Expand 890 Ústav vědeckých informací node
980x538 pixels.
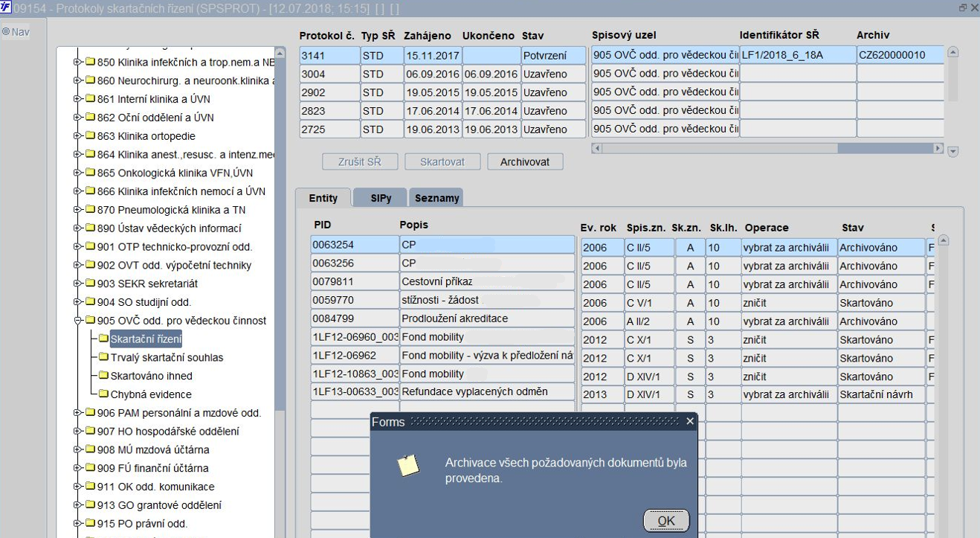click(x=77, y=228)
